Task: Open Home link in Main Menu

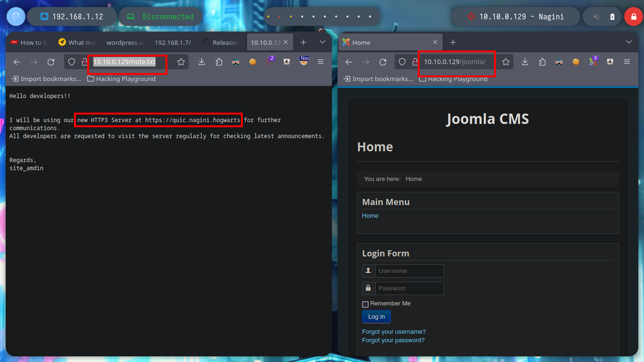Action: click(370, 216)
